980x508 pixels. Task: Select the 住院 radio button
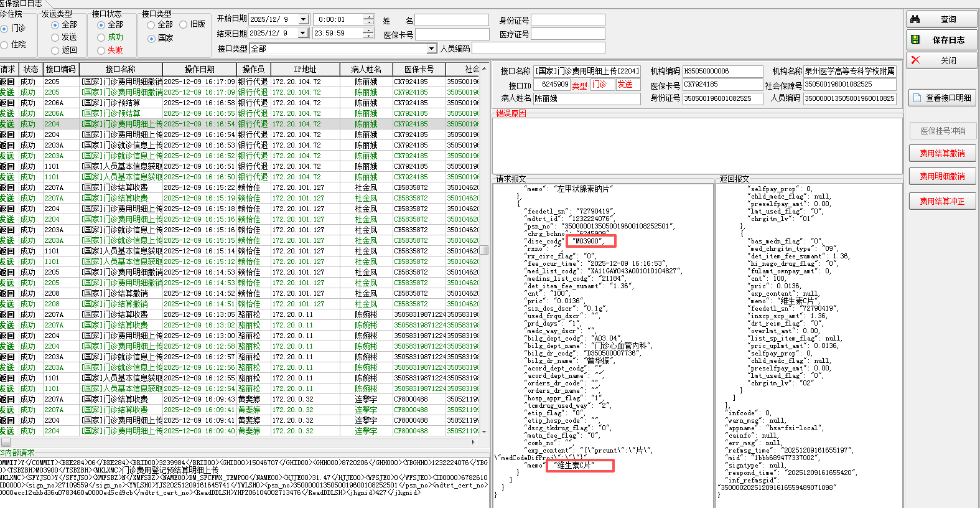point(4,45)
